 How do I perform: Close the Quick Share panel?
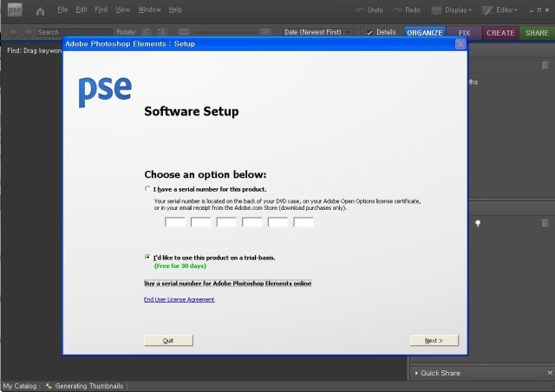550,373
